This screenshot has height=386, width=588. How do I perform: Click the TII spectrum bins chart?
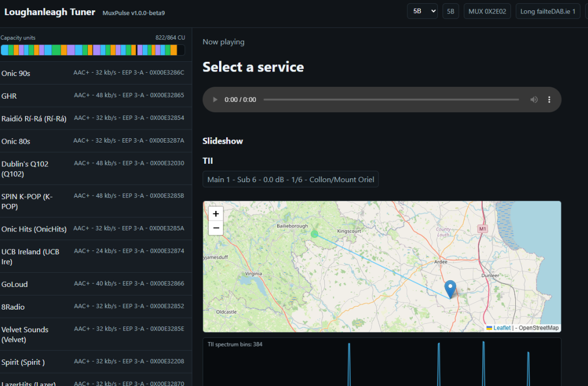pos(382,362)
